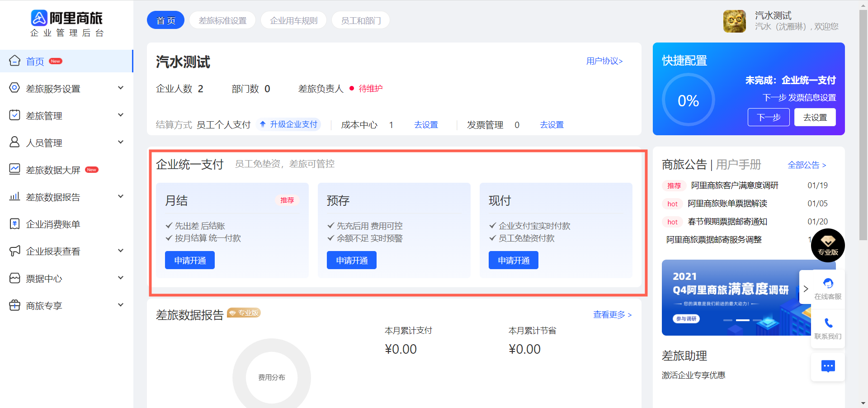Click the 下一步 button in 快捷配置
868x408 pixels.
(769, 117)
